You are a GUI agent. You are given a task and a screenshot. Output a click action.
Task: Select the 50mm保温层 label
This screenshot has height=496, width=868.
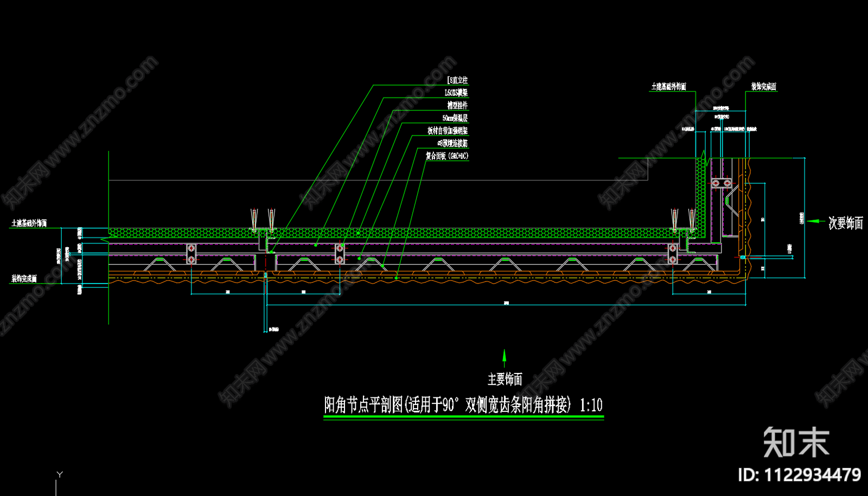tap(455, 118)
